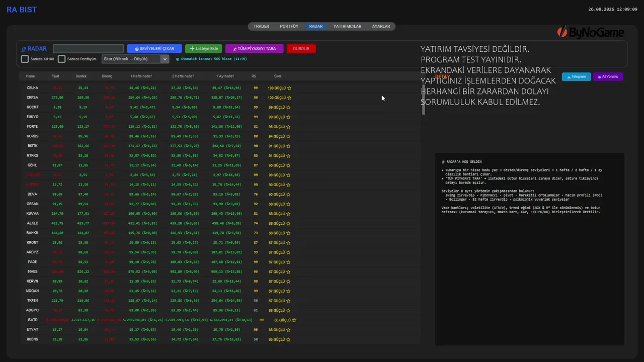Toggle the star on ADGYO row
The height and width of the screenshot is (362, 644).
pyautogui.click(x=289, y=310)
